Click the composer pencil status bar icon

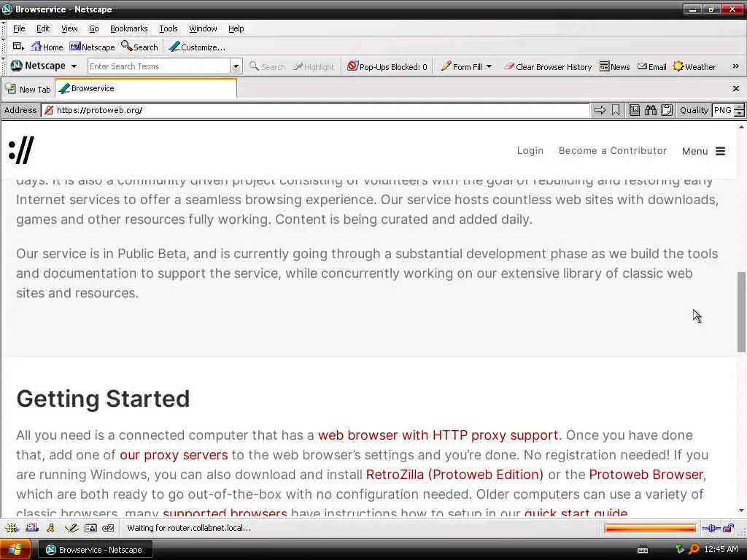[71, 528]
